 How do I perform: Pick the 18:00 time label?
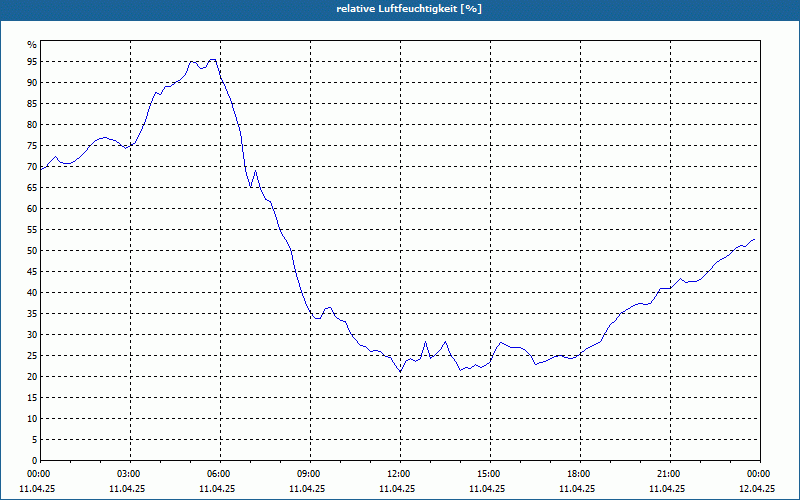578,474
